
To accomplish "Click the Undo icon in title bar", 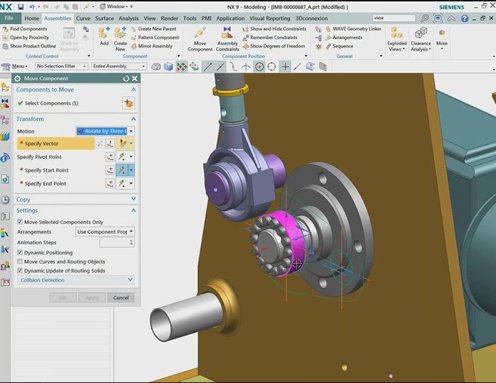I will click(32, 6).
